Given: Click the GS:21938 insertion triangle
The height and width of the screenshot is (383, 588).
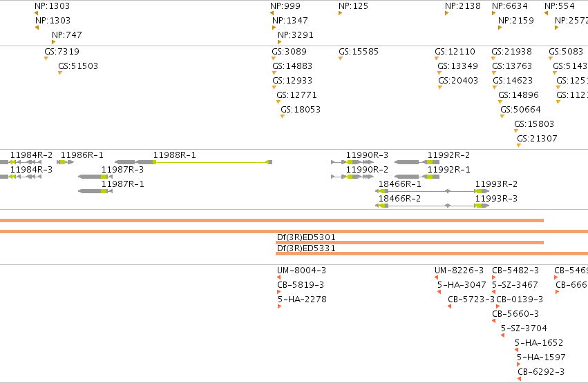Looking at the screenshot, I should coord(493,59).
